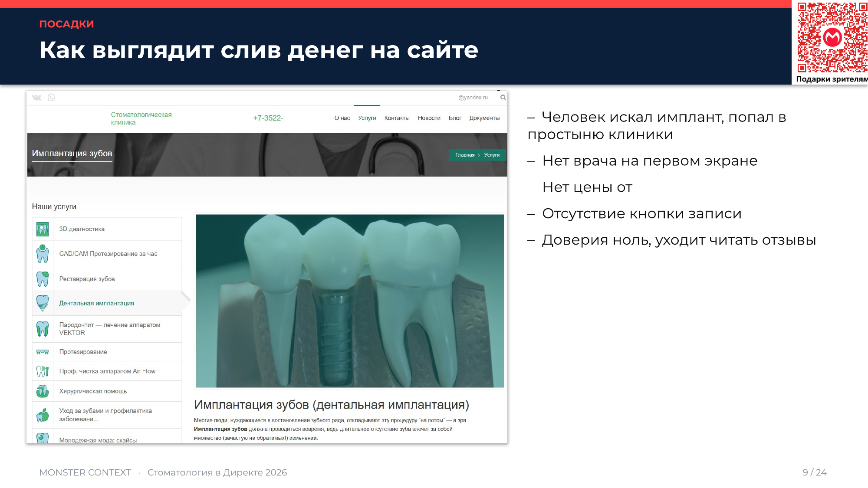Image resolution: width=868 pixels, height=488 pixels.
Task: Click the dental implant model photo
Action: pyautogui.click(x=350, y=301)
